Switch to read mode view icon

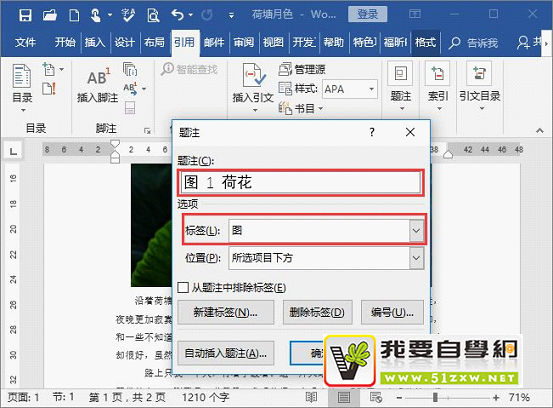click(x=311, y=398)
